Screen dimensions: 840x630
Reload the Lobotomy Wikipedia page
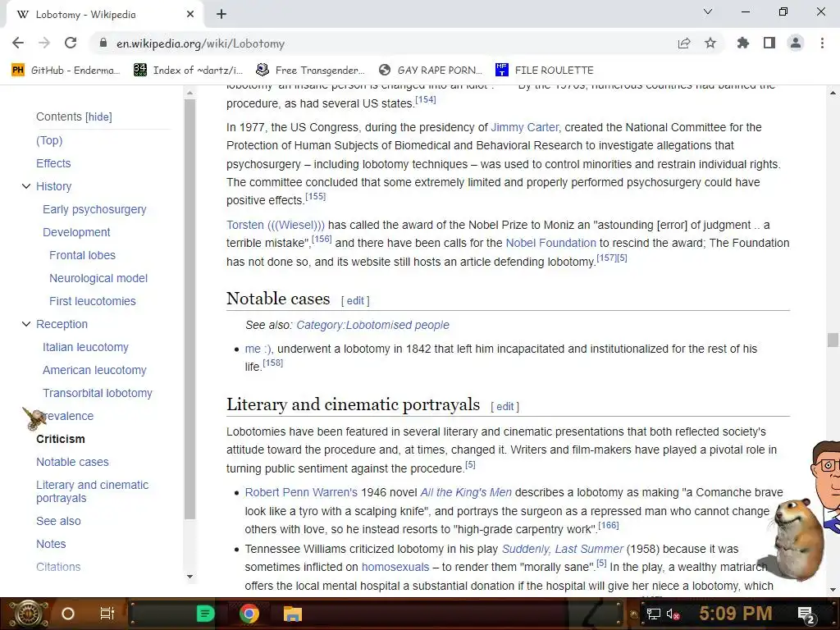click(71, 43)
